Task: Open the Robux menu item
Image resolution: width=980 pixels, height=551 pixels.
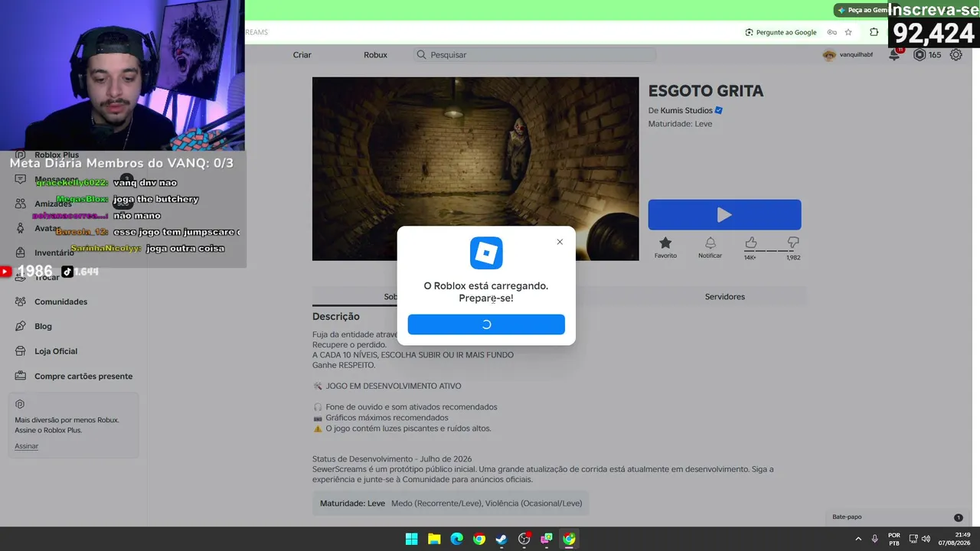Action: (x=375, y=55)
